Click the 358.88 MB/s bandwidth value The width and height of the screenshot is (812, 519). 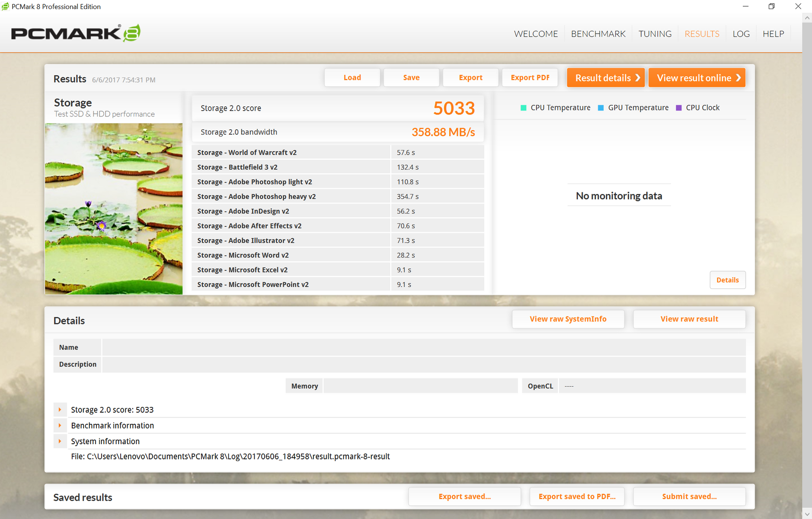pos(443,132)
